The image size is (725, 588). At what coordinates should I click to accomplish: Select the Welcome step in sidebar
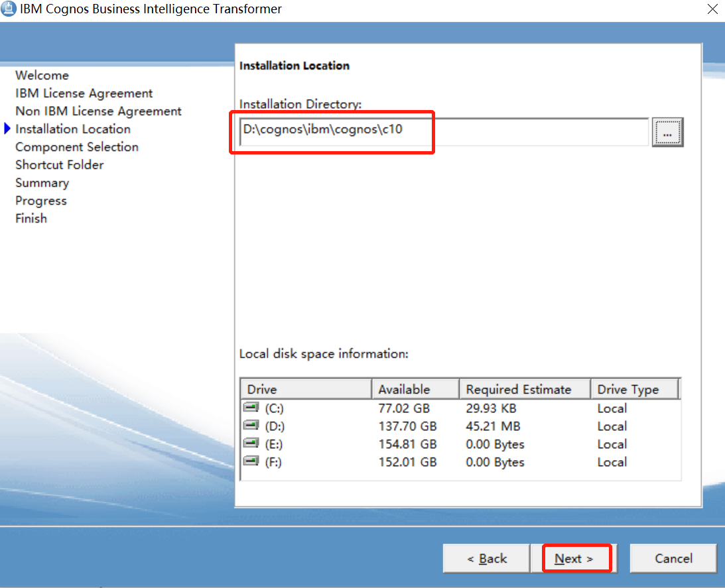42,76
